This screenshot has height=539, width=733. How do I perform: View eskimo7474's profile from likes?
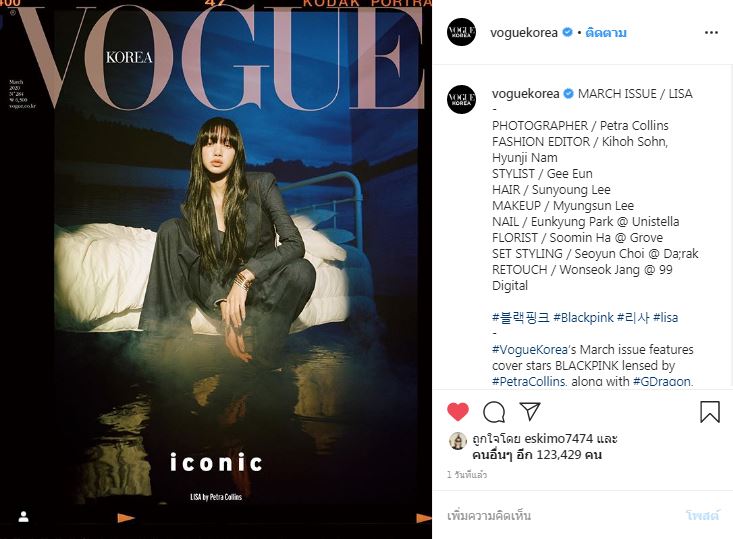[x=559, y=439]
